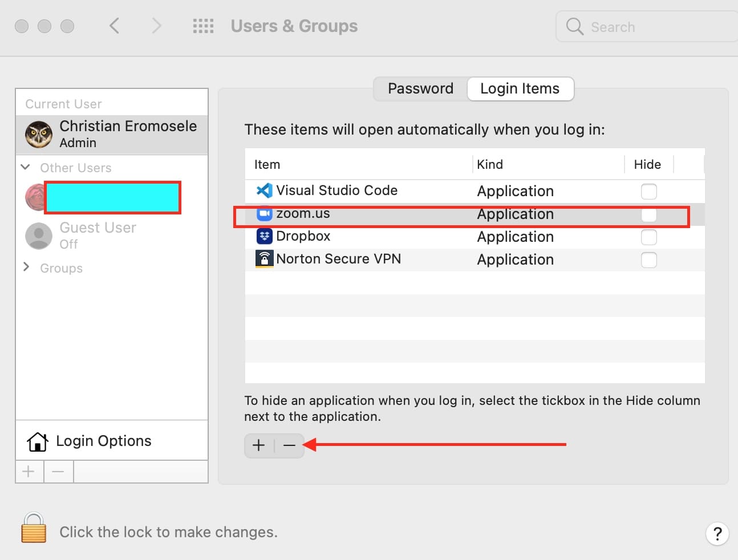The image size is (738, 560).
Task: Click the Norton Secure VPN icon
Action: coord(264,259)
